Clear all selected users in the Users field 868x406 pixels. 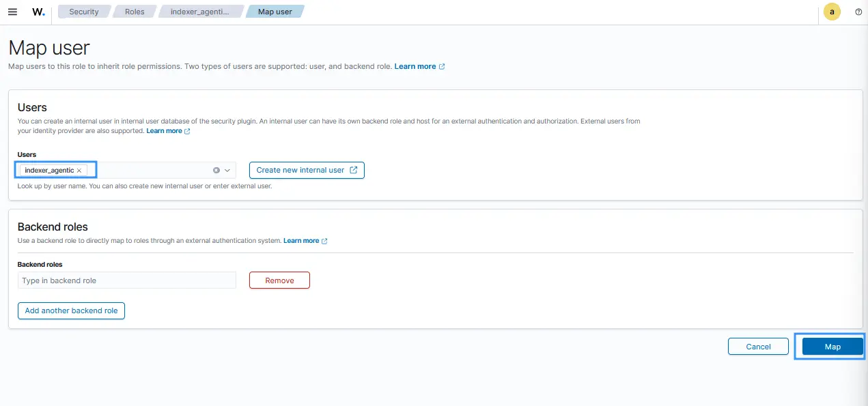(216, 170)
